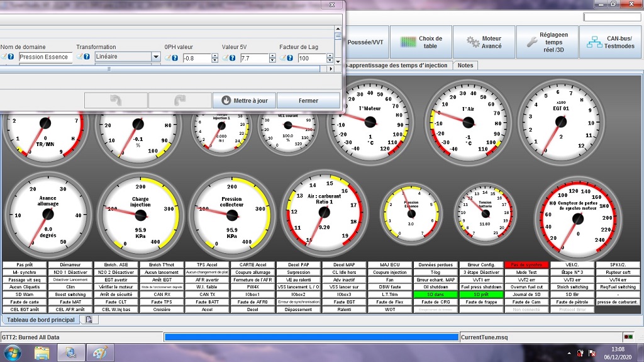This screenshot has width=644, height=362.
Task: Click the new dashboard tab icon
Action: [89, 320]
